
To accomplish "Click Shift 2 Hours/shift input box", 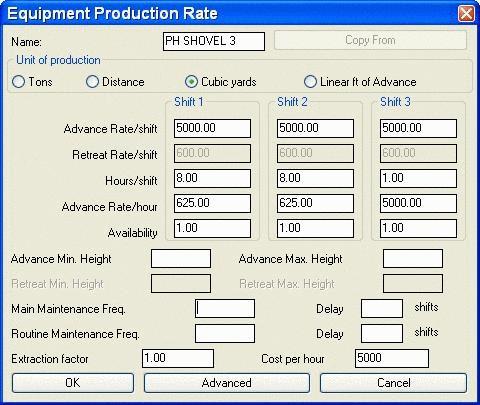I will point(315,178).
